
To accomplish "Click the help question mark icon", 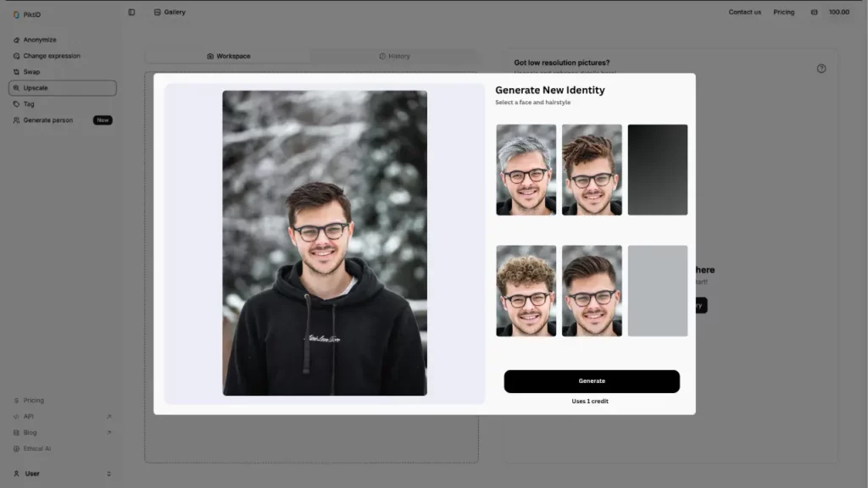I will 821,69.
